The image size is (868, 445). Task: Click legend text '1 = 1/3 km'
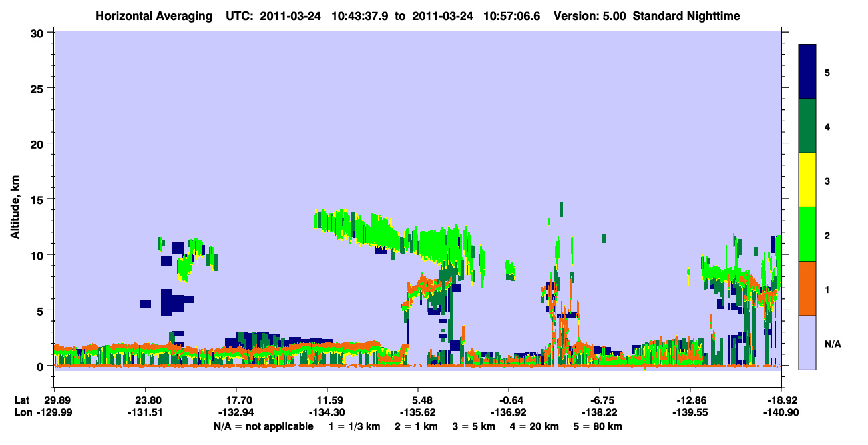pos(355,426)
